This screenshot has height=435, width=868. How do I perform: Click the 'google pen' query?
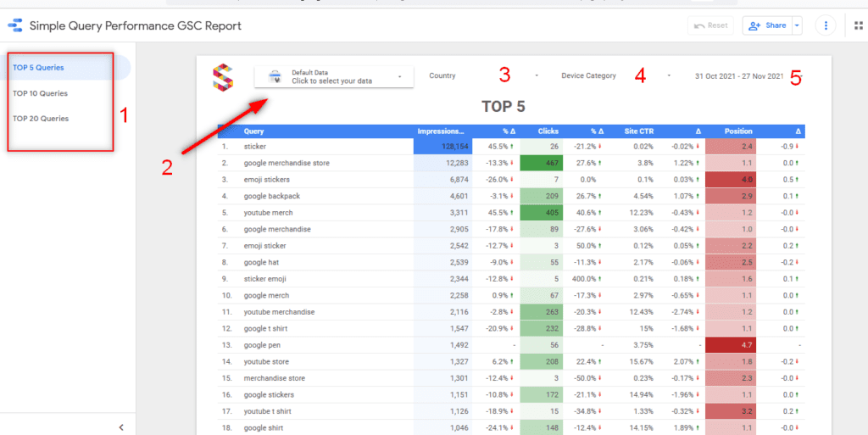(262, 345)
